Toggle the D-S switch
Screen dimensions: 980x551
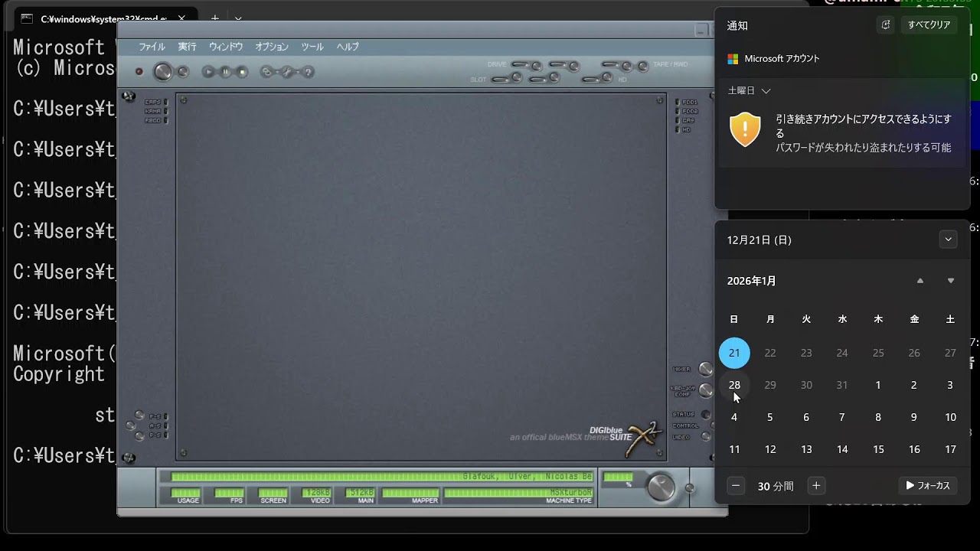pos(139,435)
